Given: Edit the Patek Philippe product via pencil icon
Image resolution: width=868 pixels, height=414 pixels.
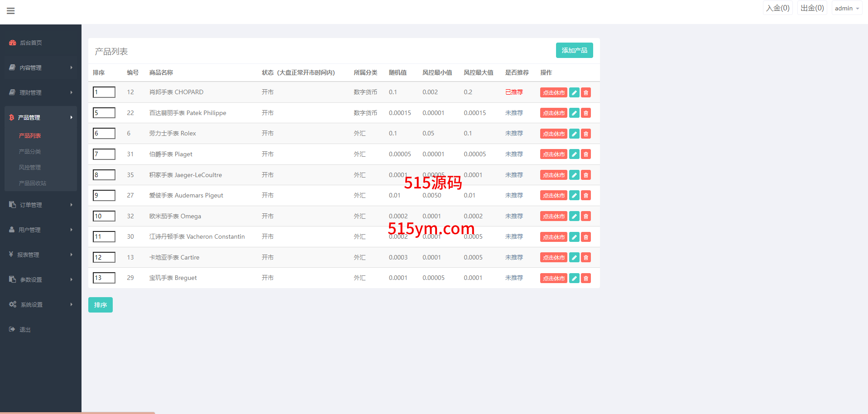Looking at the screenshot, I should [574, 113].
